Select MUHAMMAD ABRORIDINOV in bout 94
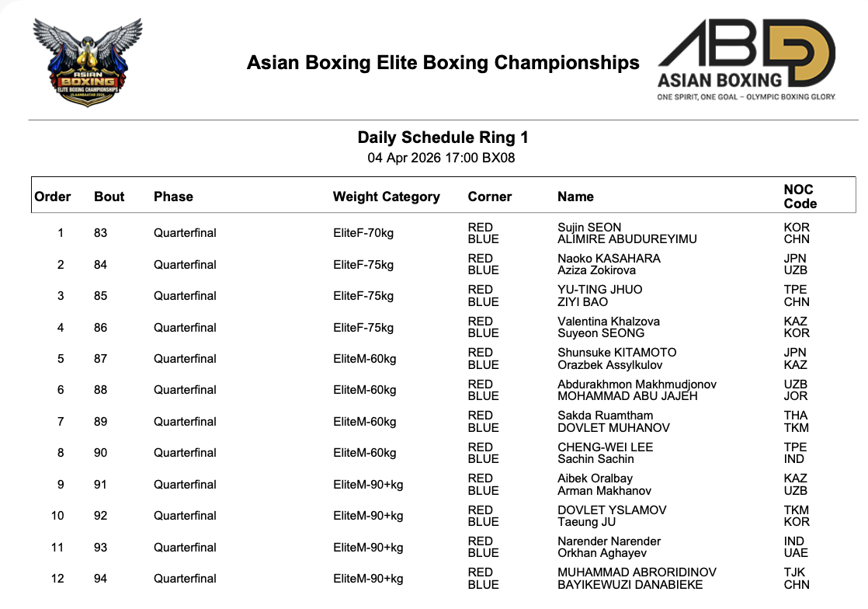This screenshot has height=609, width=868. tap(637, 572)
